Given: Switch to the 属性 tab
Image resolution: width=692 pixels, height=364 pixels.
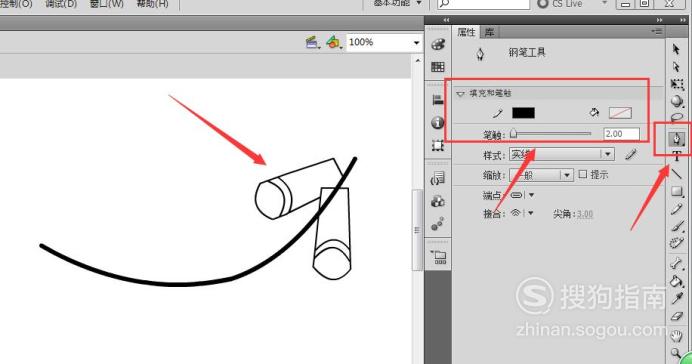Looking at the screenshot, I should pos(466,32).
